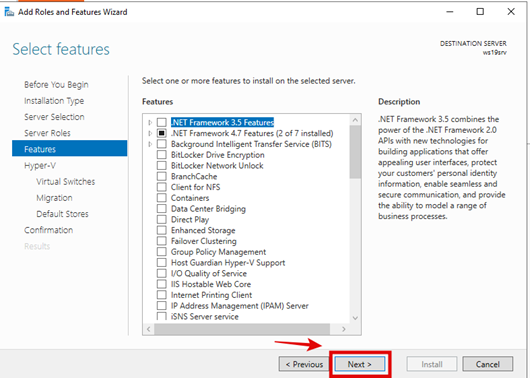Go to Before You Begin step
530x378 pixels.
[56, 85]
